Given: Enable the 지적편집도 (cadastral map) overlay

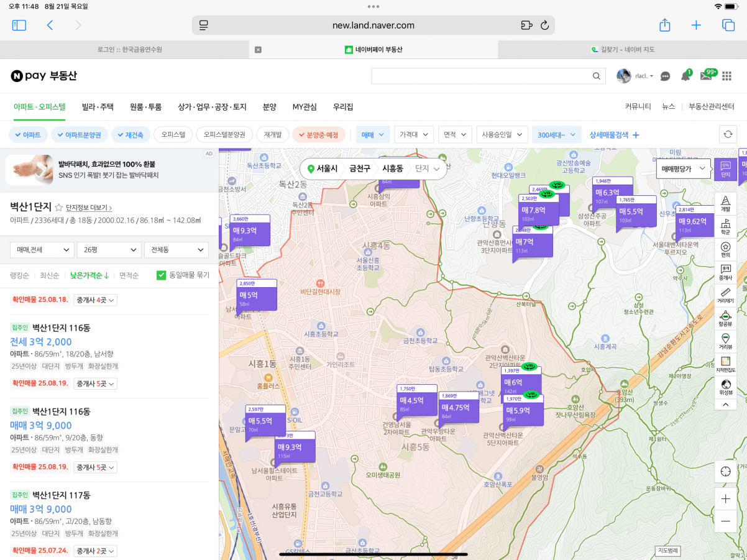Looking at the screenshot, I should (725, 364).
